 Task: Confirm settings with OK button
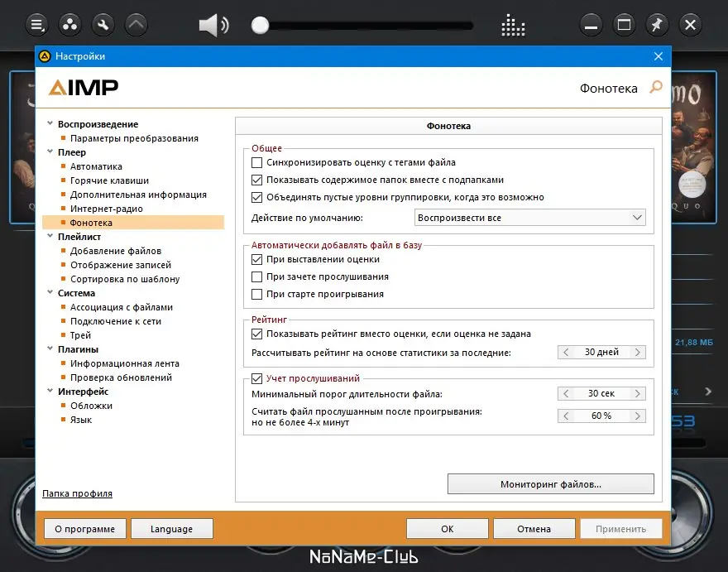[447, 529]
